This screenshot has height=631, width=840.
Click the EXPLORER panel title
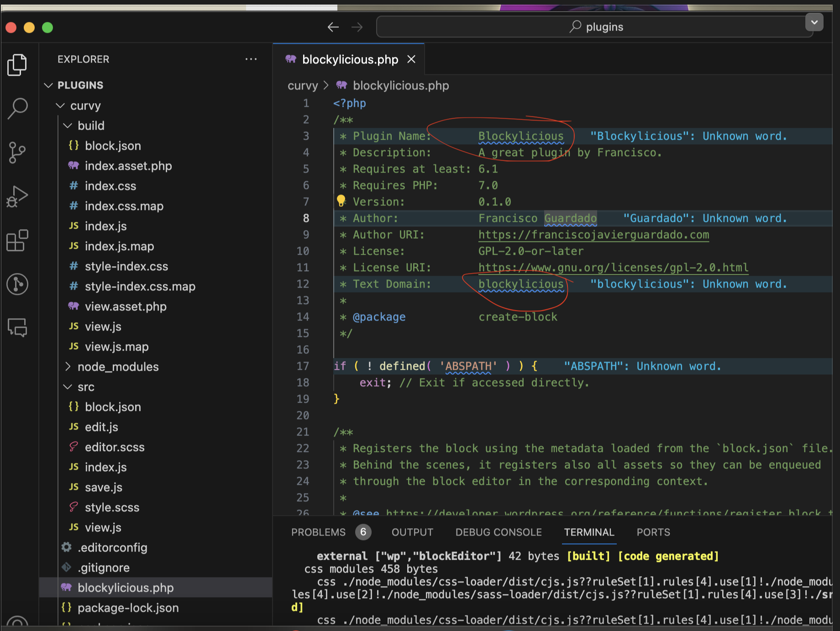tap(84, 59)
